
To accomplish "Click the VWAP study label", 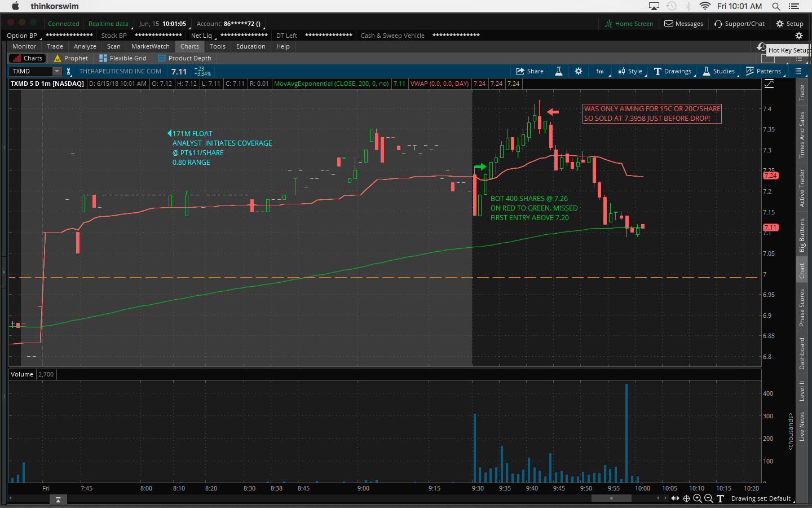I will [440, 84].
